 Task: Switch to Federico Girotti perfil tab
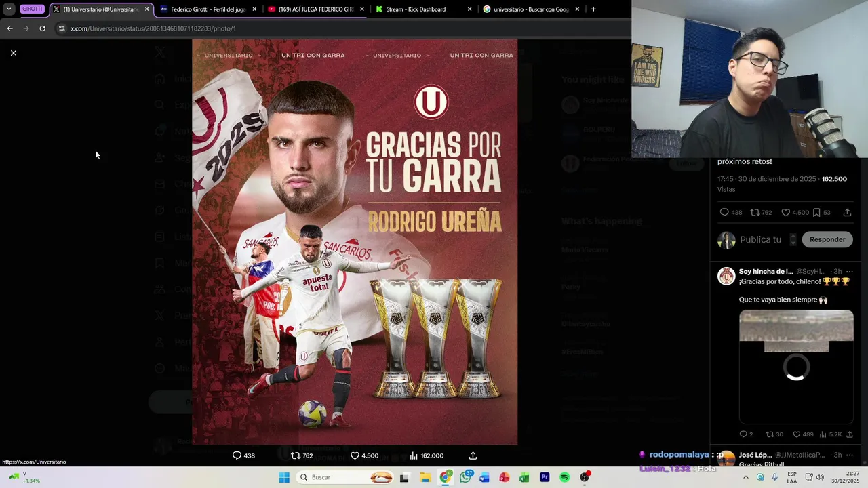tap(208, 9)
